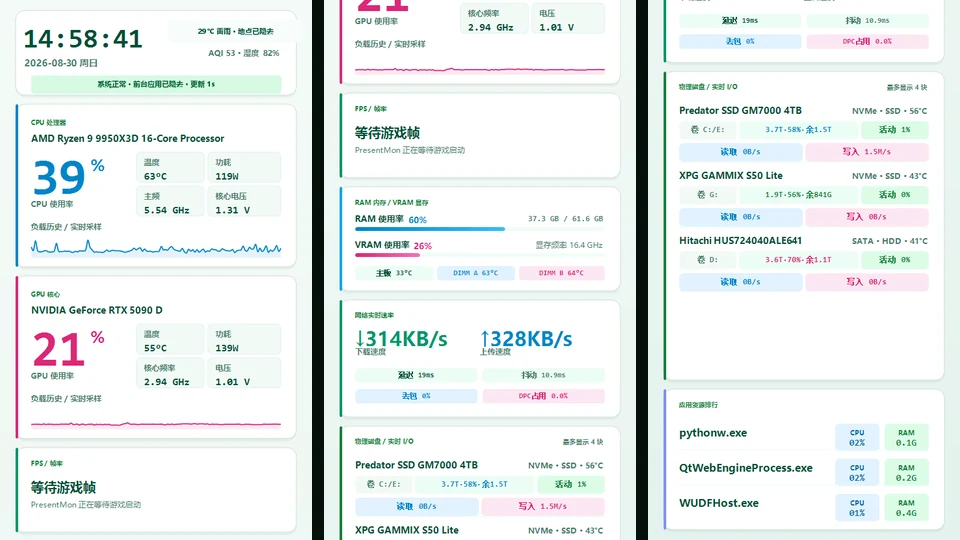The width and height of the screenshot is (960, 540).
Task: Select the 14:58:41 clock display
Action: pyautogui.click(x=83, y=39)
